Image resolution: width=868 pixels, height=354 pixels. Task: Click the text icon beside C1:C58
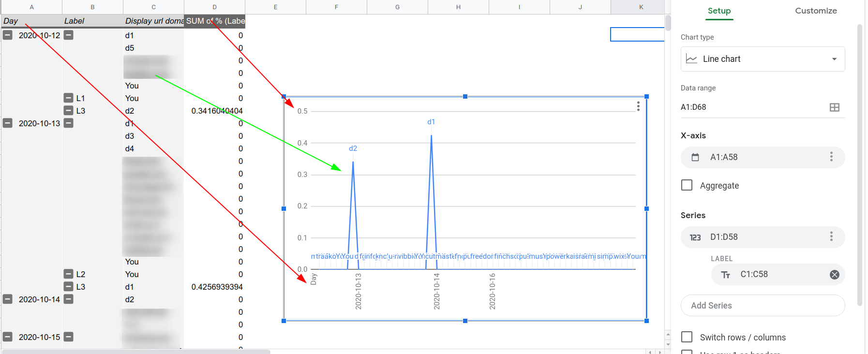click(x=726, y=275)
